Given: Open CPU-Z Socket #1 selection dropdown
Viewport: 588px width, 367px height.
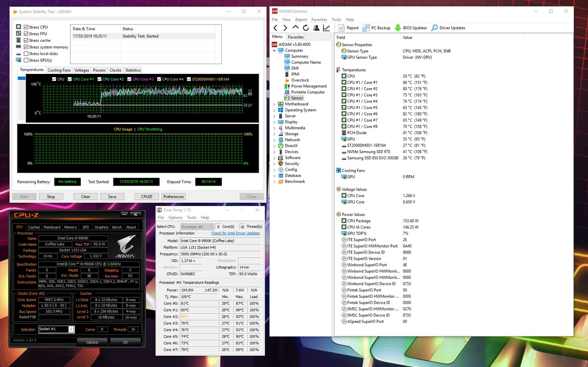Looking at the screenshot, I should point(71,329).
